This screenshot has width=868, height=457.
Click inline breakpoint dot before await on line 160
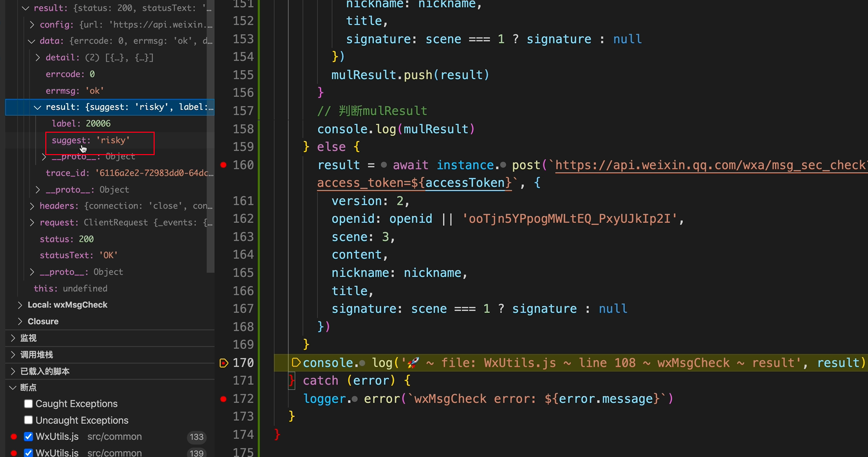384,165
